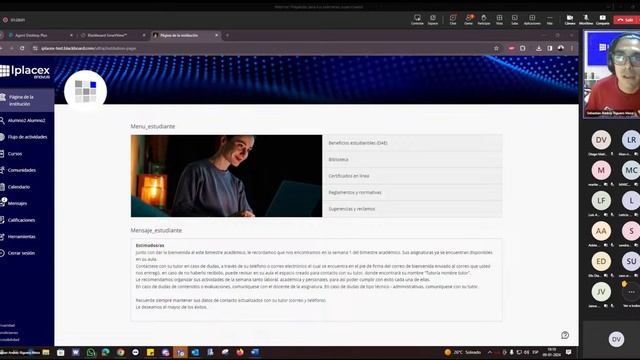
Task: Open Sticky Notes from the taskbar
Action: point(150,352)
